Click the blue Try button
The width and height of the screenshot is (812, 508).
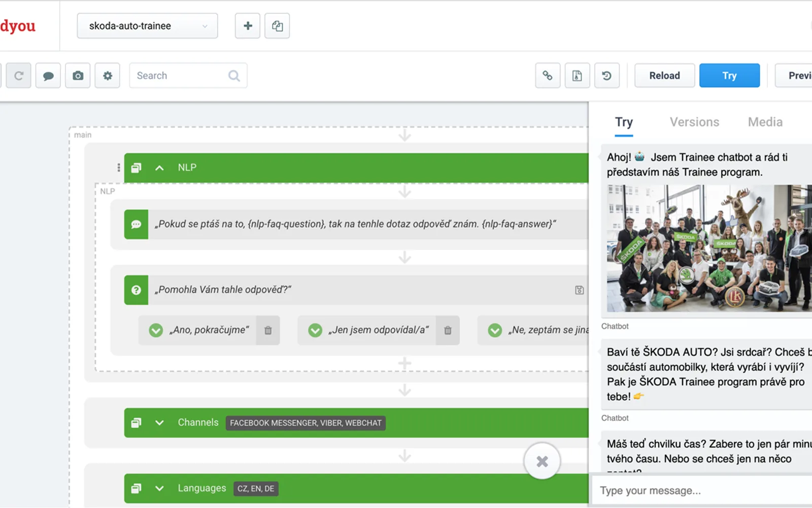[729, 76]
